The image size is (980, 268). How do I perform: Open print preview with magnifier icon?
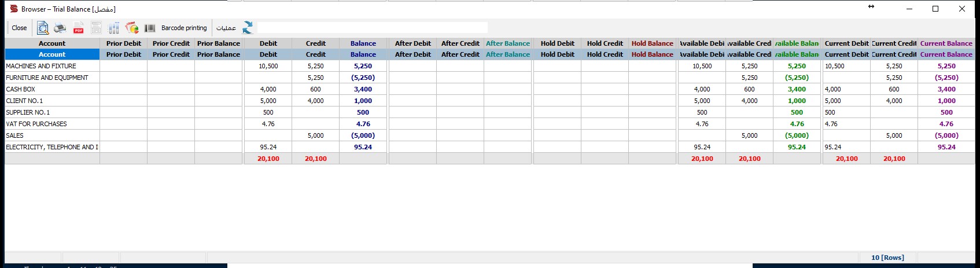tap(43, 28)
